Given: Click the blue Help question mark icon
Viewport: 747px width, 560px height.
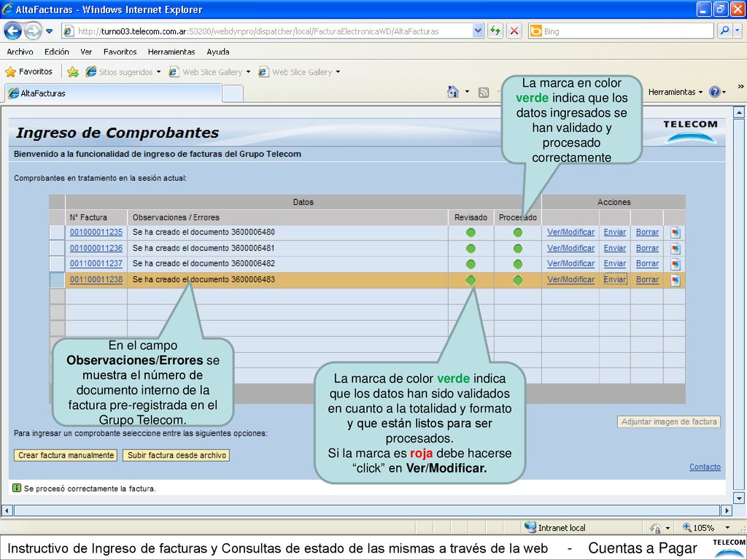Looking at the screenshot, I should pos(715,92).
